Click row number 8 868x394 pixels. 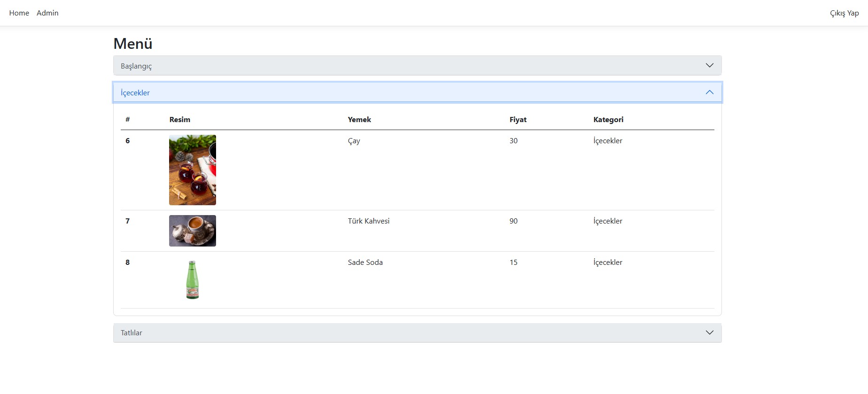click(127, 262)
